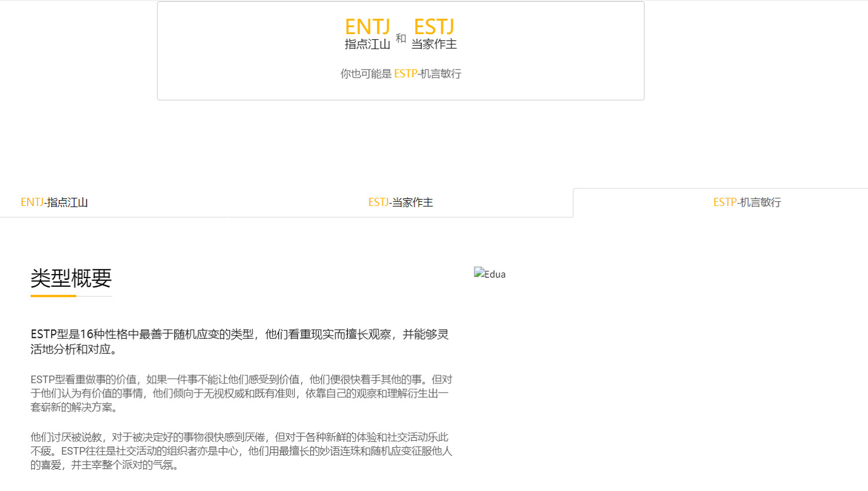The height and width of the screenshot is (491, 868).
Task: Click the orange ENTJ heading in result card
Action: 367,27
